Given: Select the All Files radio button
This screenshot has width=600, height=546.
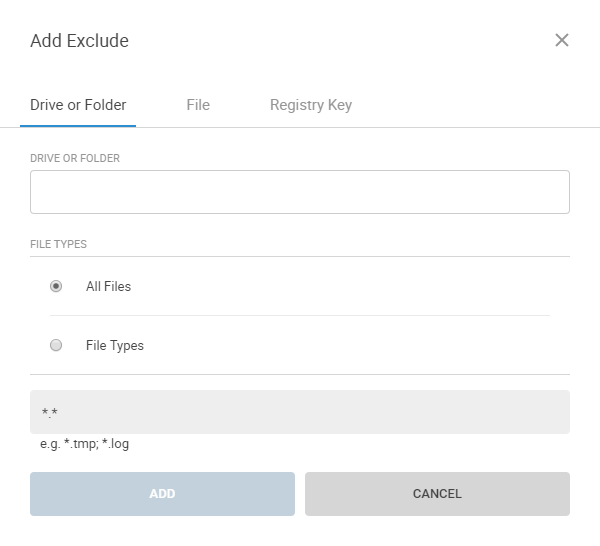Looking at the screenshot, I should coord(56,286).
